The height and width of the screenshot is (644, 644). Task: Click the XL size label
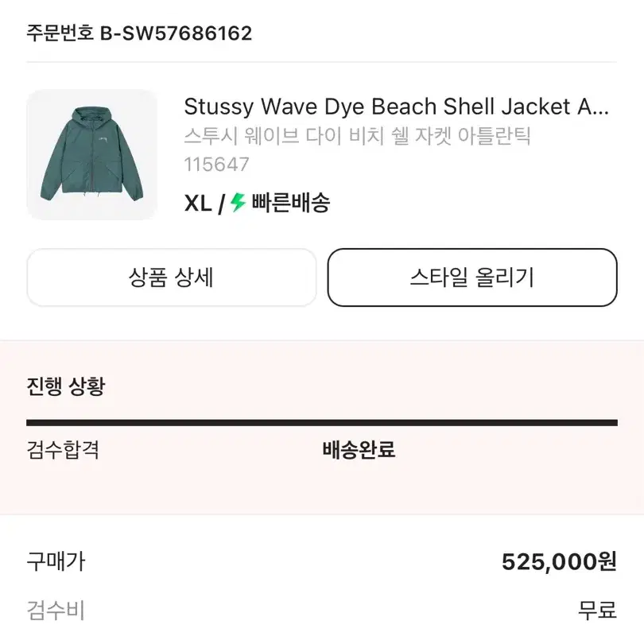click(x=198, y=203)
